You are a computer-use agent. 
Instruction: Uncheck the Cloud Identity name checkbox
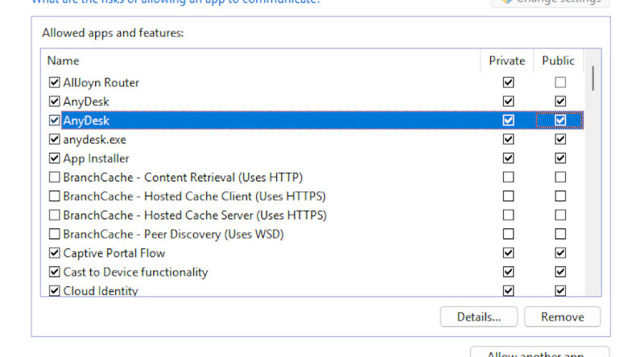pos(54,290)
